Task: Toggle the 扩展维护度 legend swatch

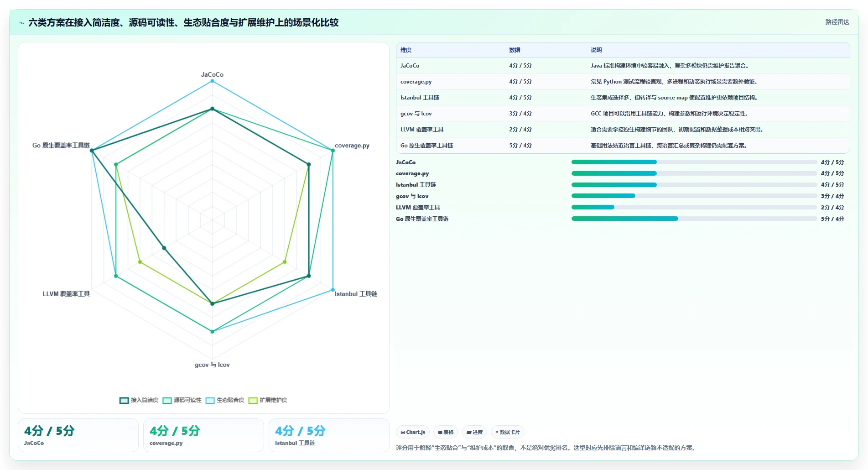Action: (x=253, y=400)
